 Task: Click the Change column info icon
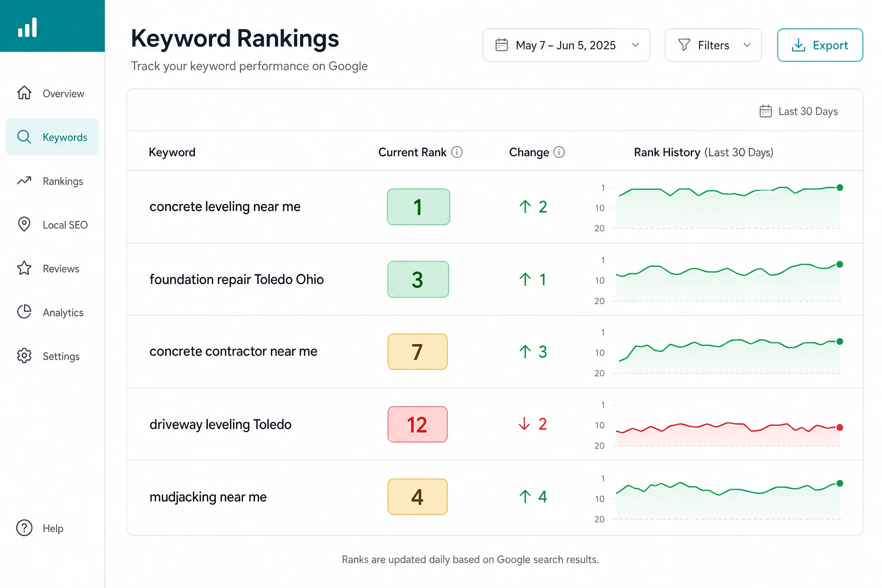[559, 152]
